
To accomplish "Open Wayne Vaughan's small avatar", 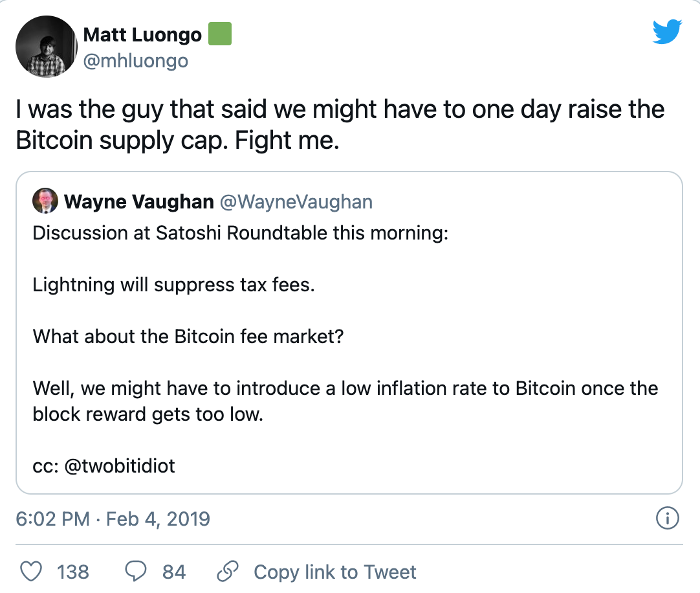I will click(x=44, y=201).
